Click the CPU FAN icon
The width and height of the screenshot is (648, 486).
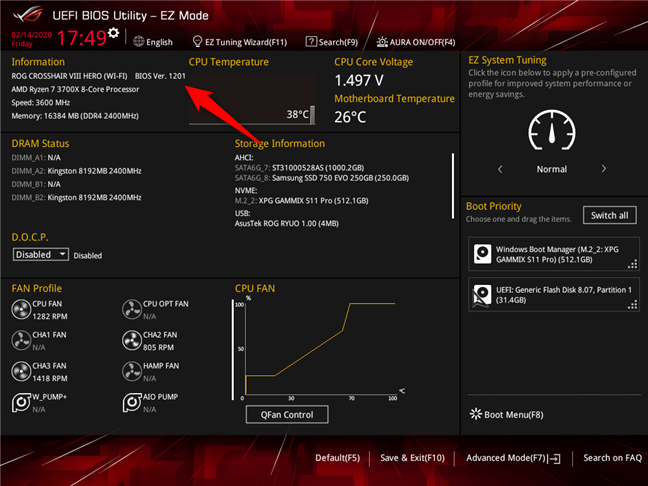click(21, 310)
